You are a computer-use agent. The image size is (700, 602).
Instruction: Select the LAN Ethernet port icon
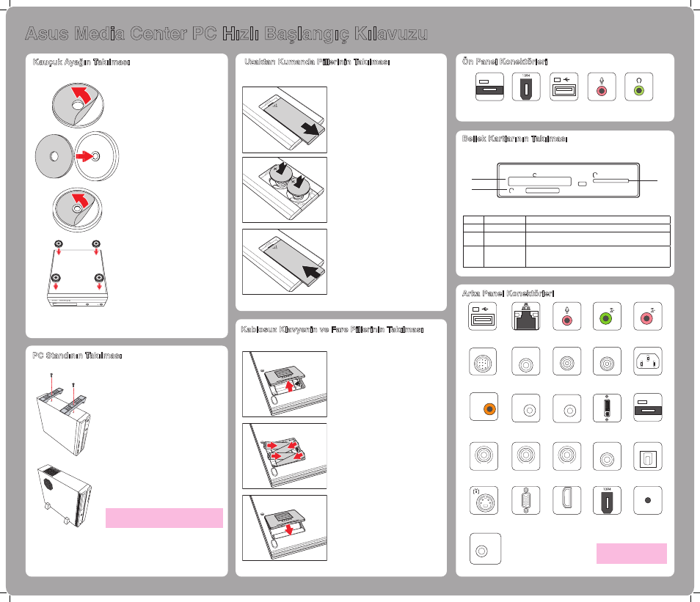point(526,316)
